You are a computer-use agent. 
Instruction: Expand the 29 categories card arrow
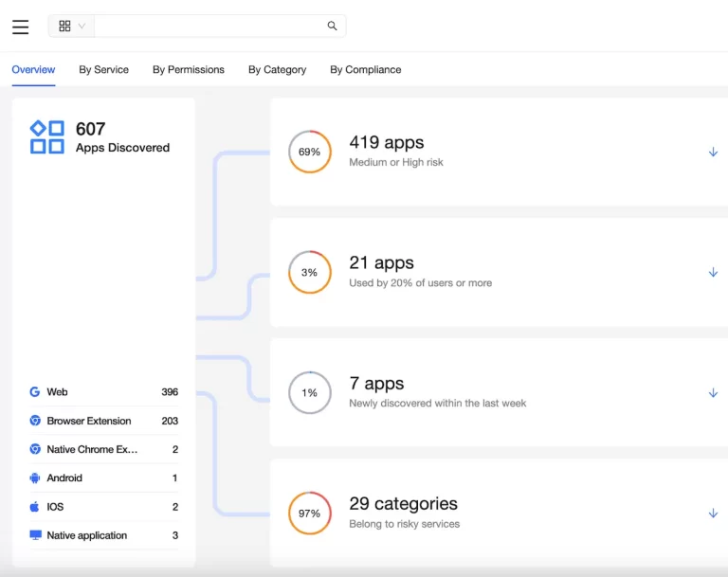click(x=713, y=514)
